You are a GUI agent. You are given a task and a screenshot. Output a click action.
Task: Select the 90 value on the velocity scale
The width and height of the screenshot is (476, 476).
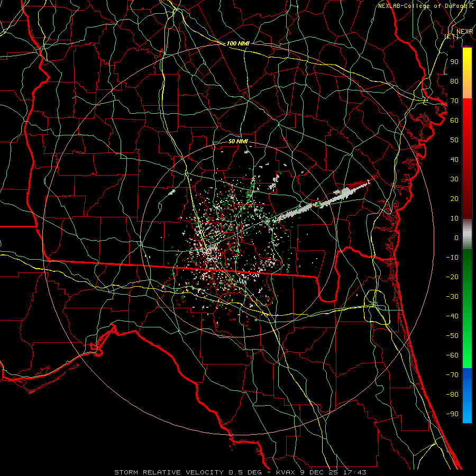(x=454, y=62)
